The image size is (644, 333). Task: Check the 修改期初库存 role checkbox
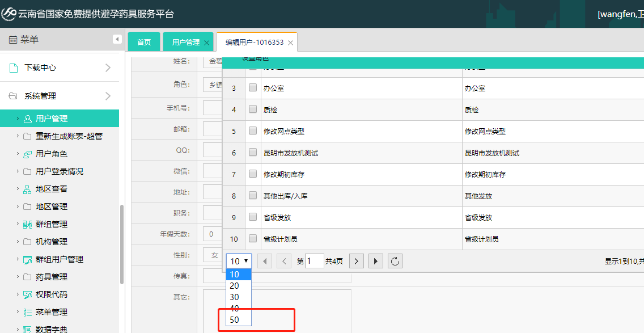pos(253,174)
